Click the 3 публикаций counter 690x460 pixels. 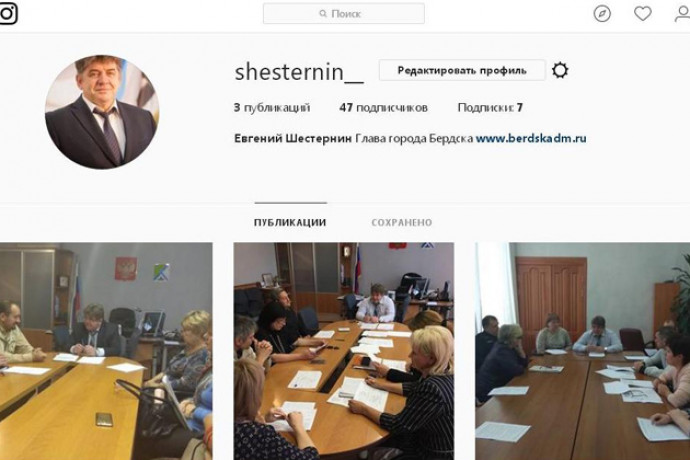click(272, 108)
